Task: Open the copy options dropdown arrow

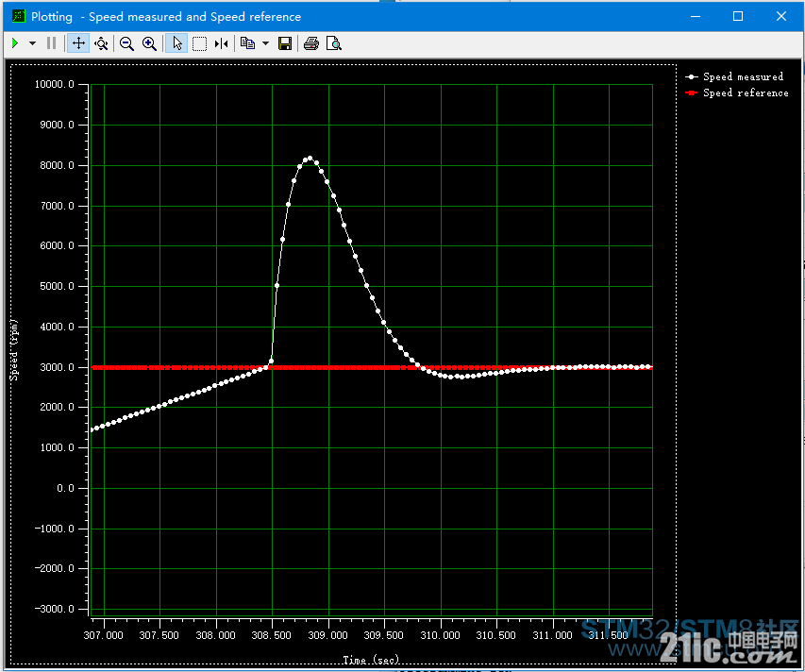Action: (x=265, y=43)
